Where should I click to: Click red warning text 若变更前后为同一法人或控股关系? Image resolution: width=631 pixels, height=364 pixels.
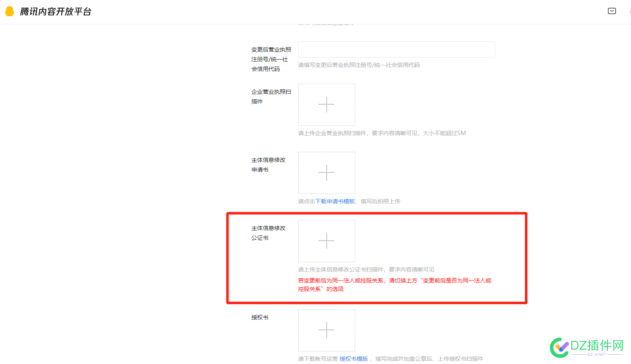coord(394,284)
